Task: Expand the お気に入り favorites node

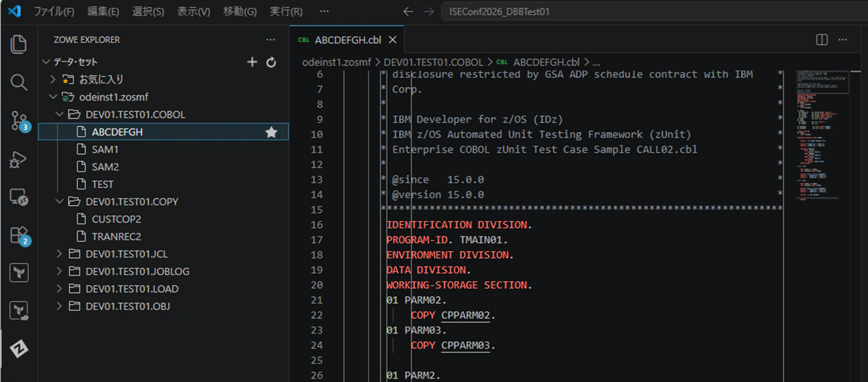Action: [53, 79]
